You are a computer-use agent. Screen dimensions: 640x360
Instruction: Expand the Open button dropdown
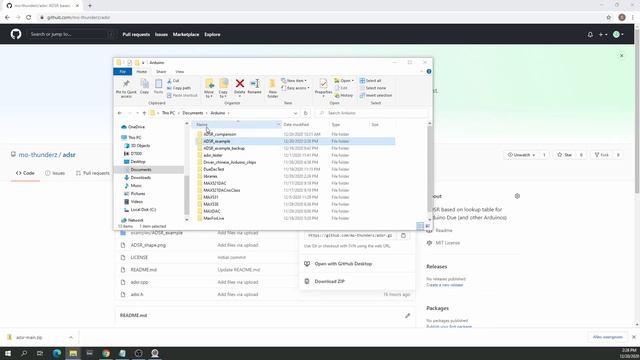point(353,81)
